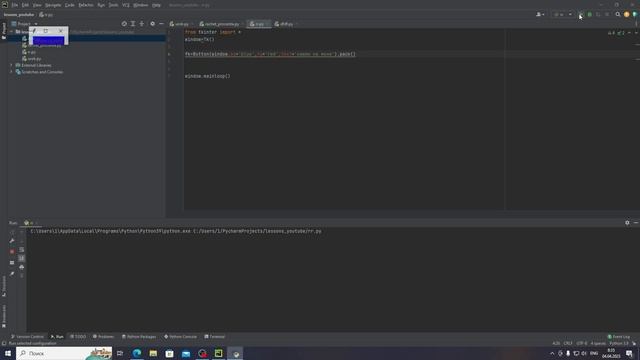The image size is (640, 360).
Task: Switch to the work.py editor tab
Action: click(x=180, y=24)
